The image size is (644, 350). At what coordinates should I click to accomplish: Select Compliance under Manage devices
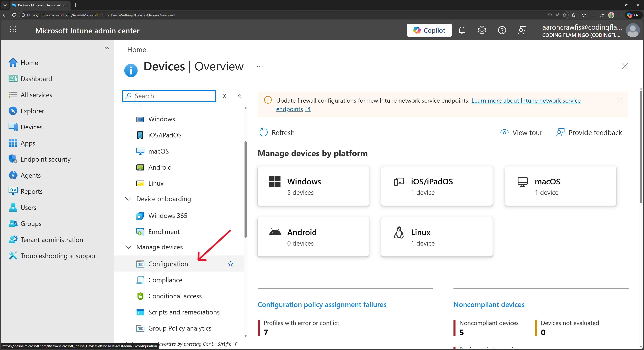165,280
